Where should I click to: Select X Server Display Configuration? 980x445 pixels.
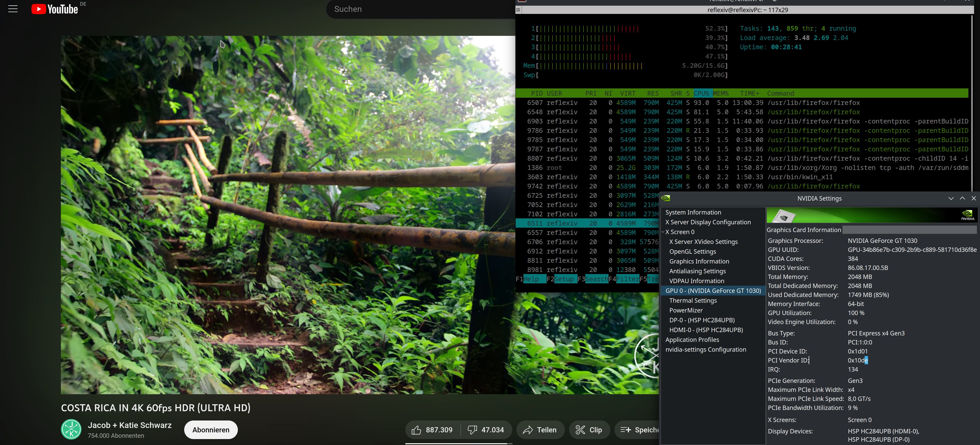(708, 222)
